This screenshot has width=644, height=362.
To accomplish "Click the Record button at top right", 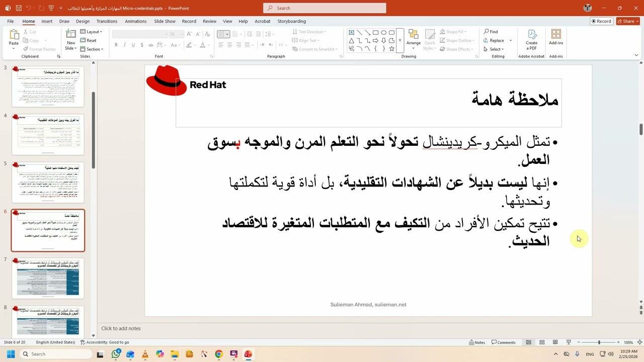I will click(601, 21).
